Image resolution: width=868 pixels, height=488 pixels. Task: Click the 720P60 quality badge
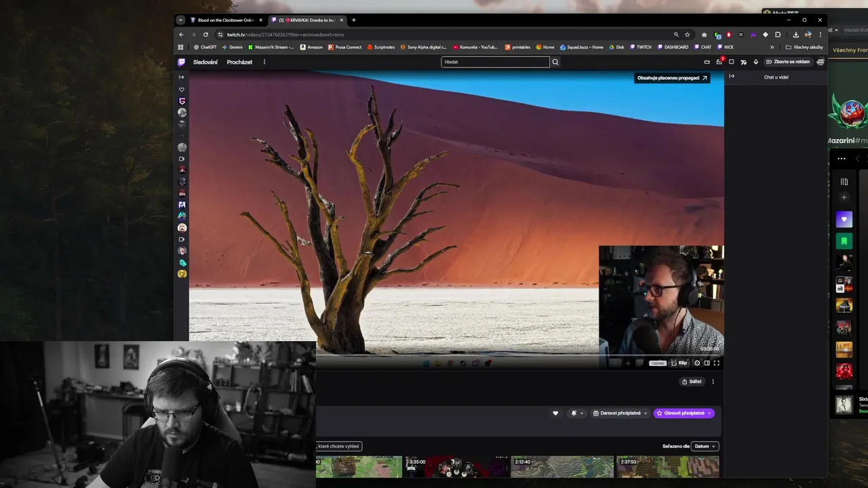(658, 363)
